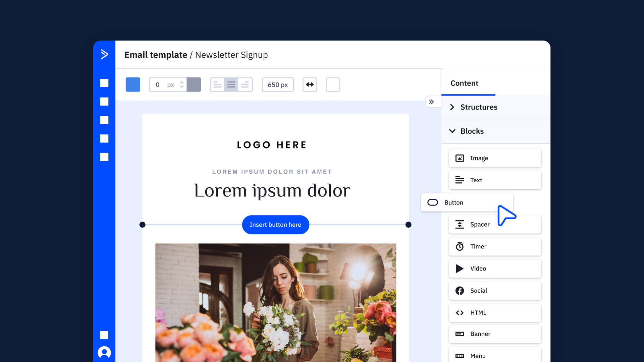Click the ActiveCampaign logo icon
644x362 pixels.
pos(104,54)
